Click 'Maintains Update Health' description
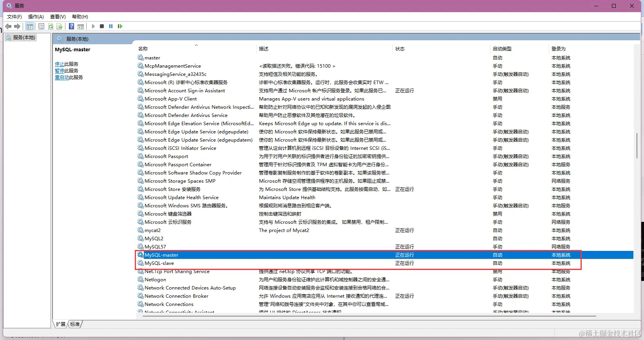Image resolution: width=644 pixels, height=340 pixels. coord(287,197)
